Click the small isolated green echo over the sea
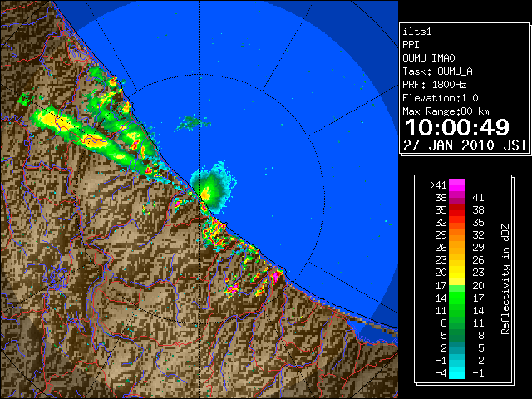 (192, 123)
